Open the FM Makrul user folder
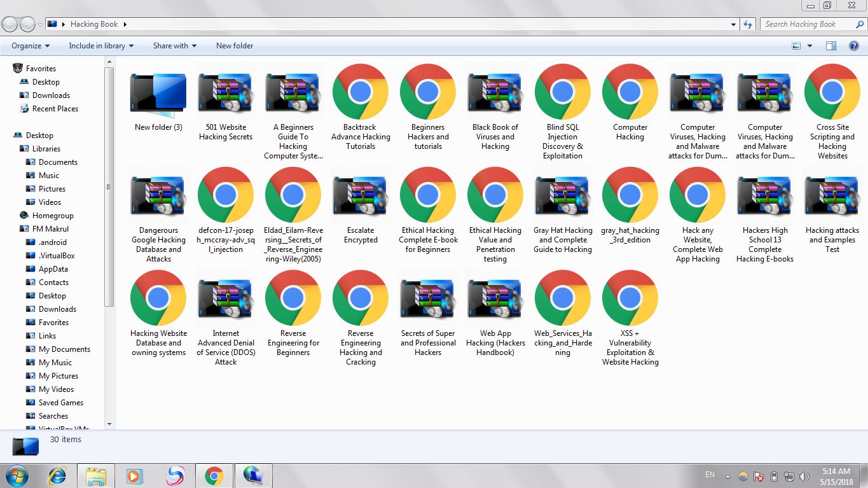This screenshot has width=868, height=488. (x=44, y=229)
